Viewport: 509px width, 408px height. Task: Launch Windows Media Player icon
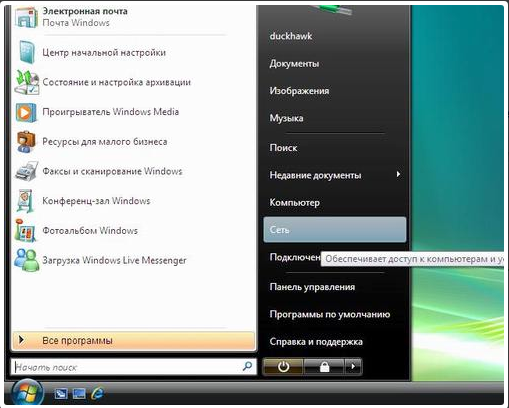(x=26, y=112)
